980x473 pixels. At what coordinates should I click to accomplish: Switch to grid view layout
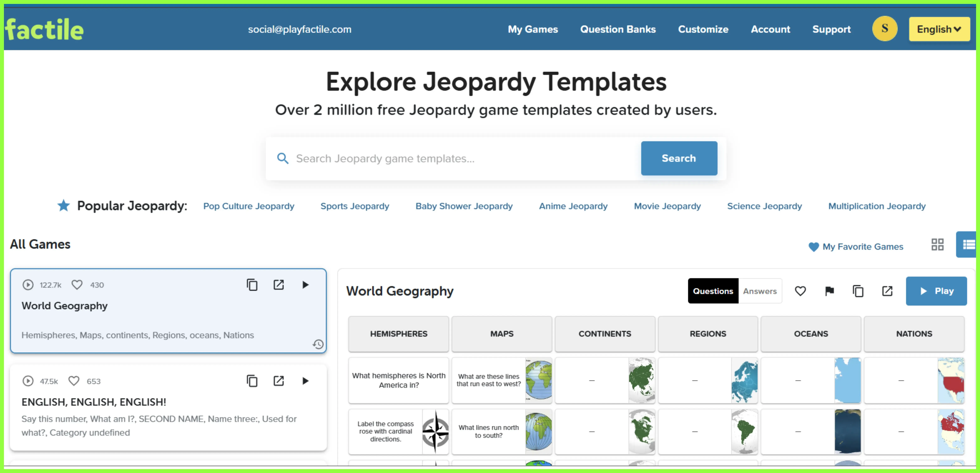click(937, 244)
